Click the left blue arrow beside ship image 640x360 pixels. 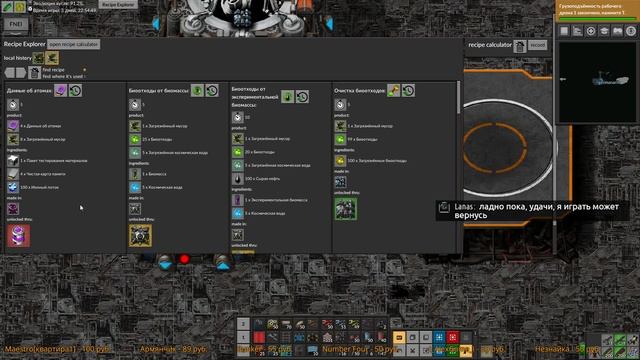(x=156, y=24)
